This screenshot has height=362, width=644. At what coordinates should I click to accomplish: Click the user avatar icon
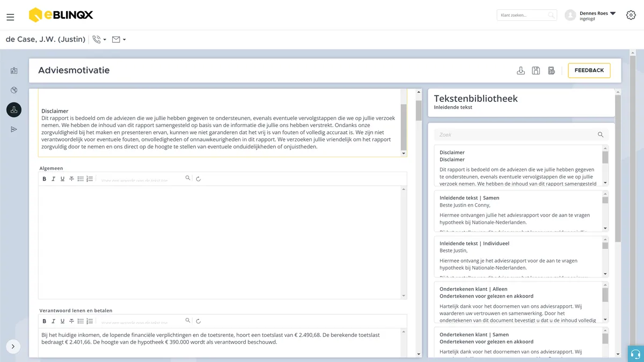tap(570, 16)
